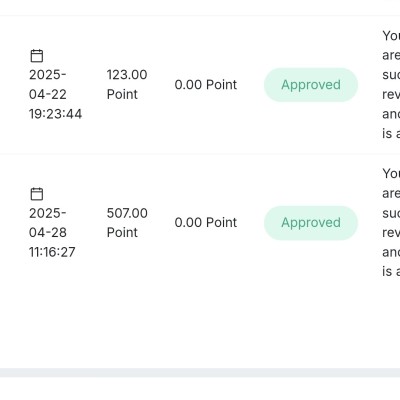Select the Approved badge in the 507.00 Point row
The image size is (400, 400).
coord(311,223)
